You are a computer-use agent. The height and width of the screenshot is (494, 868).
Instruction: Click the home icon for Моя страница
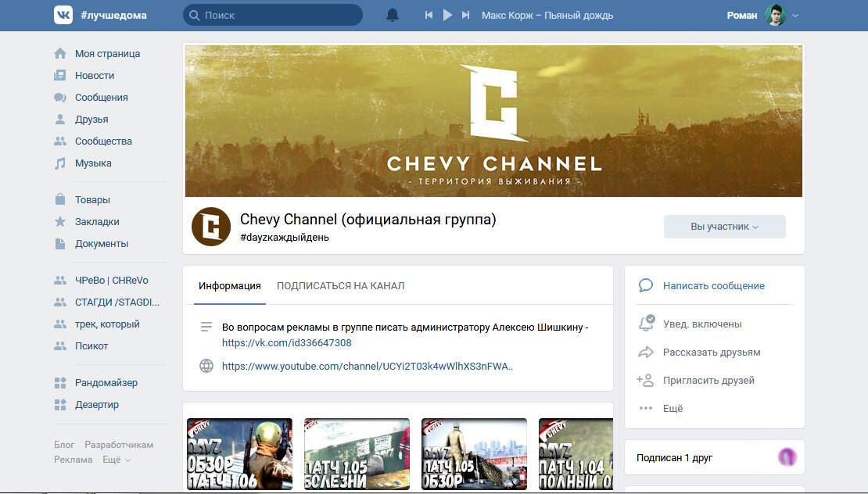coord(59,54)
